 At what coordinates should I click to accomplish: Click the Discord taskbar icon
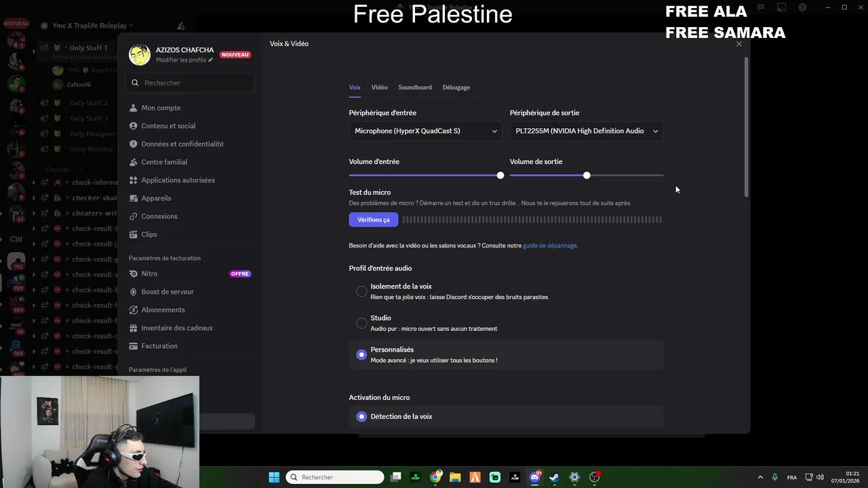(x=535, y=477)
